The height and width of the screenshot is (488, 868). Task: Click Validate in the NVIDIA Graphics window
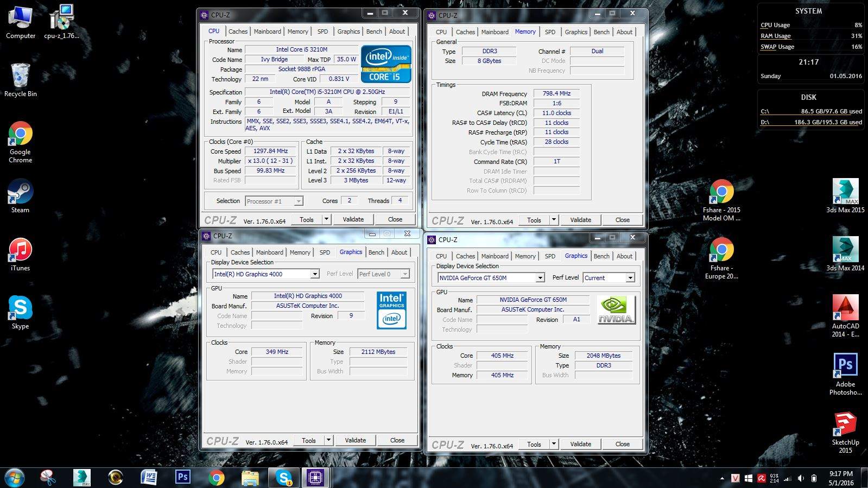pyautogui.click(x=581, y=444)
